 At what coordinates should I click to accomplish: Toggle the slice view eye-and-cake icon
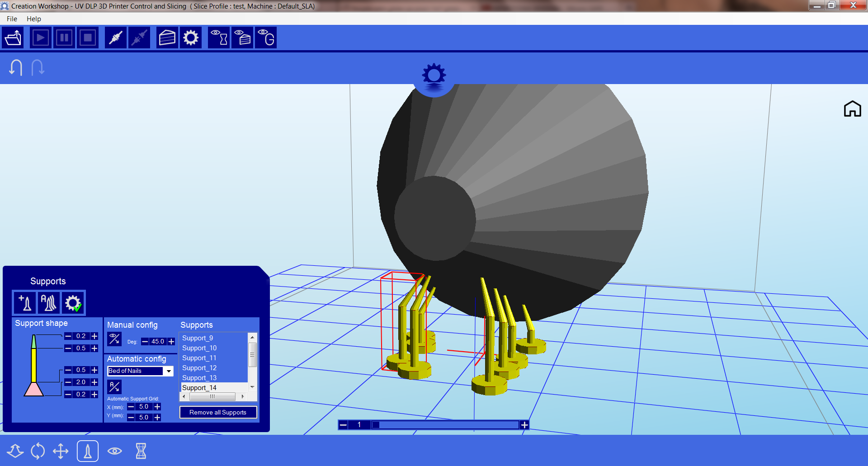pos(242,38)
